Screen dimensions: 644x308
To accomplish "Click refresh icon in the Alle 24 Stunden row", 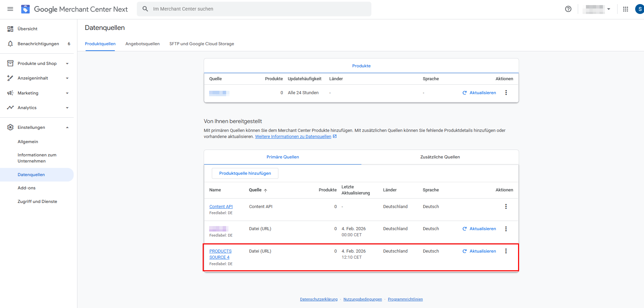I will [465, 93].
